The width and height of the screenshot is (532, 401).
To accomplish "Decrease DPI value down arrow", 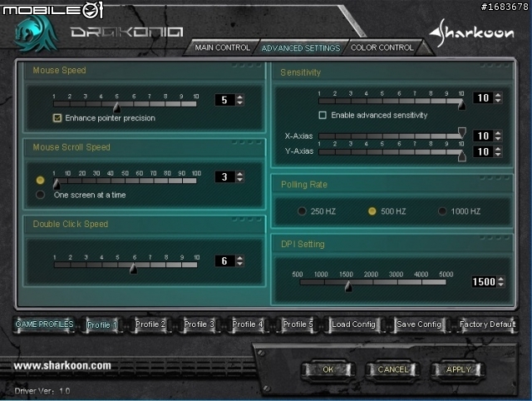I will pos(500,285).
